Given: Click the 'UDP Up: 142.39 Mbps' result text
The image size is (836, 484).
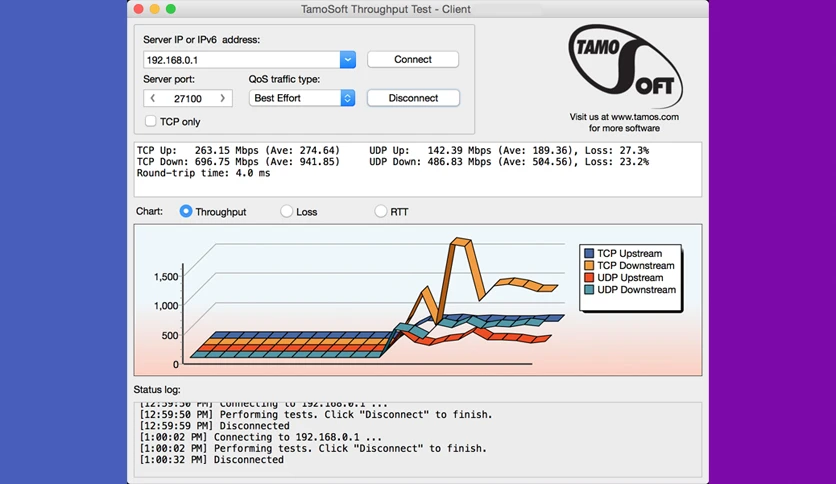Looking at the screenshot, I should tap(430, 150).
